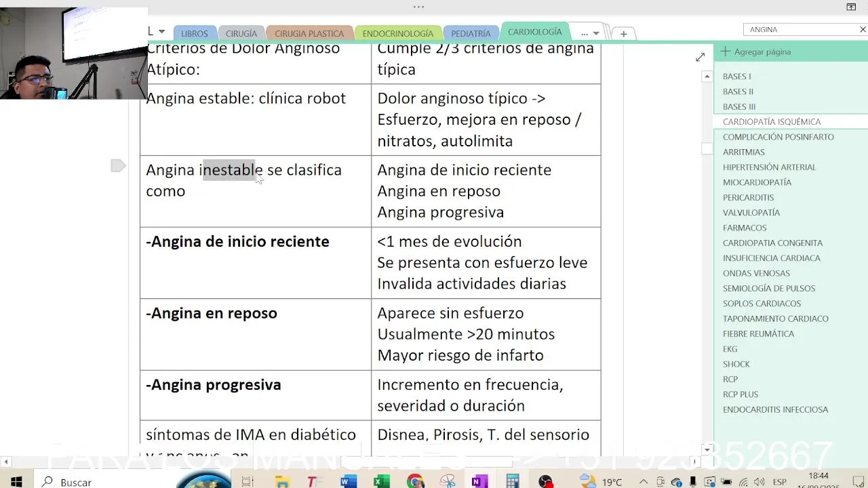Image resolution: width=868 pixels, height=488 pixels.
Task: Click the weather 19°C widget
Action: [x=601, y=481]
